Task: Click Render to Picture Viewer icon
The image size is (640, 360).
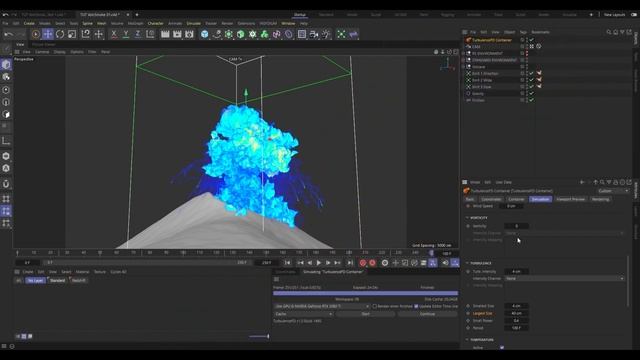Action: point(177,34)
